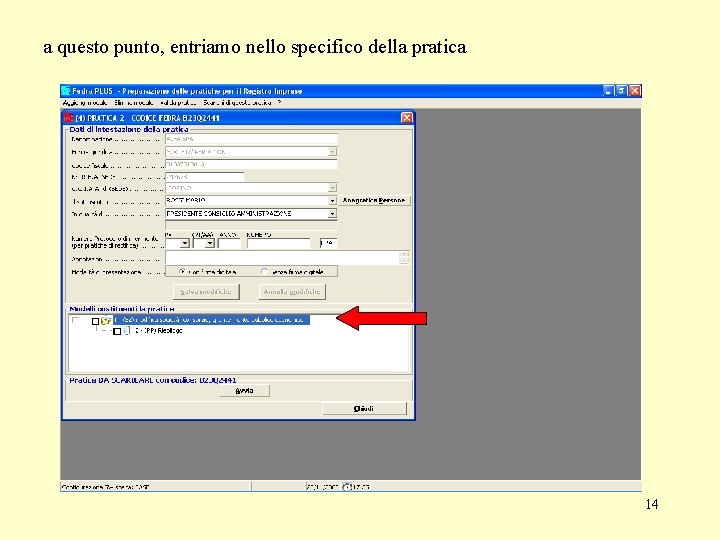Restore down the Fedra PLUS main window
720x540 pixels.
[x=621, y=91]
